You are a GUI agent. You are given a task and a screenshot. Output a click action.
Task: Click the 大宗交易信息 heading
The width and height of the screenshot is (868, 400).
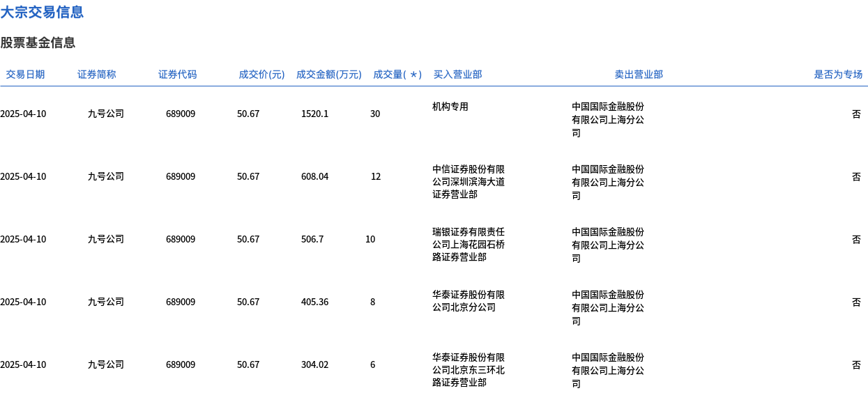42,12
